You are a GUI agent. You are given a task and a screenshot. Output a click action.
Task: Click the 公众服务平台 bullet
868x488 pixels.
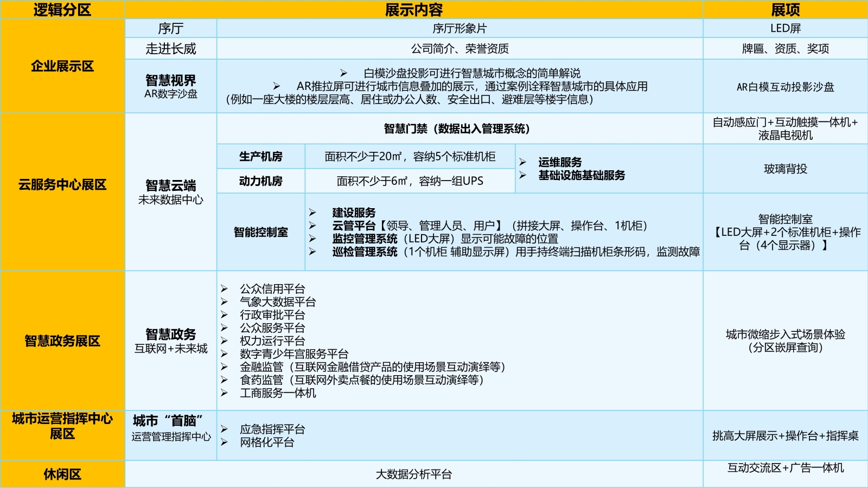click(x=263, y=328)
